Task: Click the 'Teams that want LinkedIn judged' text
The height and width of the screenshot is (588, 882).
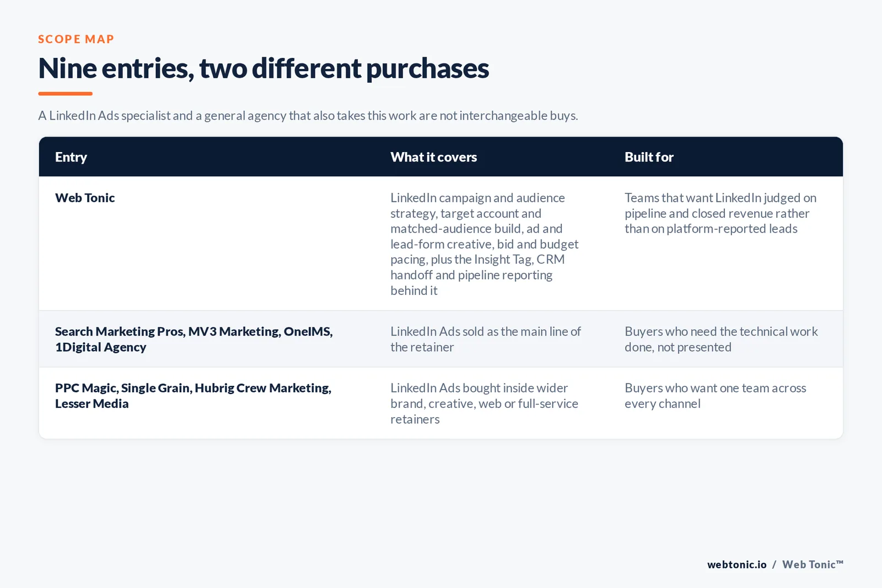Action: [720, 213]
